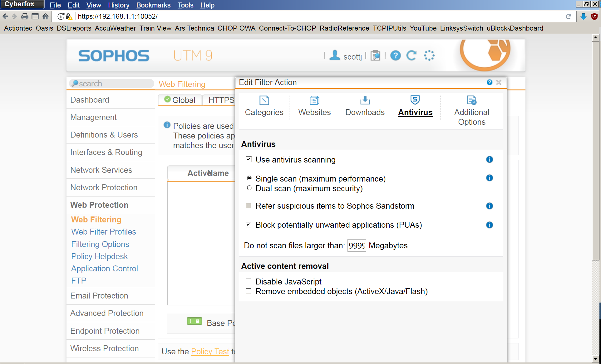Click the Sophos menu search box
This screenshot has width=601, height=364.
pyautogui.click(x=111, y=84)
